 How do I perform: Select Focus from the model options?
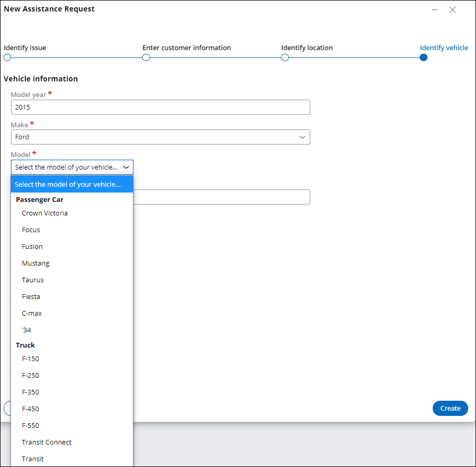point(30,230)
